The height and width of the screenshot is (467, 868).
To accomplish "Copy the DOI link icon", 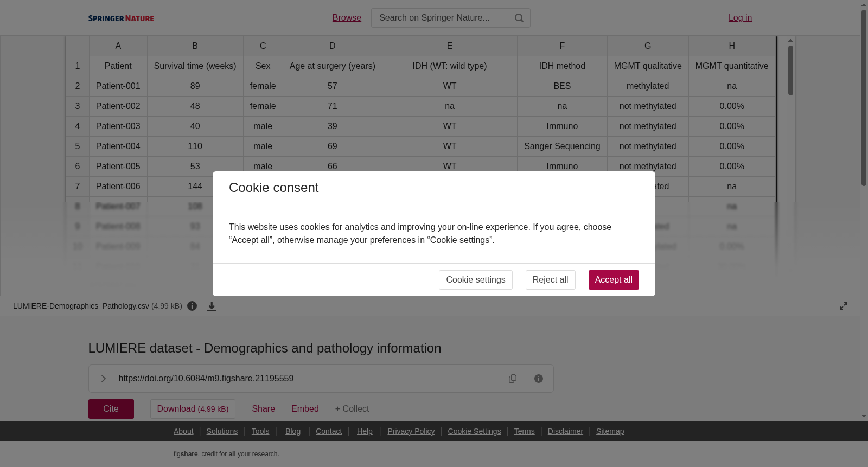I will 513,379.
